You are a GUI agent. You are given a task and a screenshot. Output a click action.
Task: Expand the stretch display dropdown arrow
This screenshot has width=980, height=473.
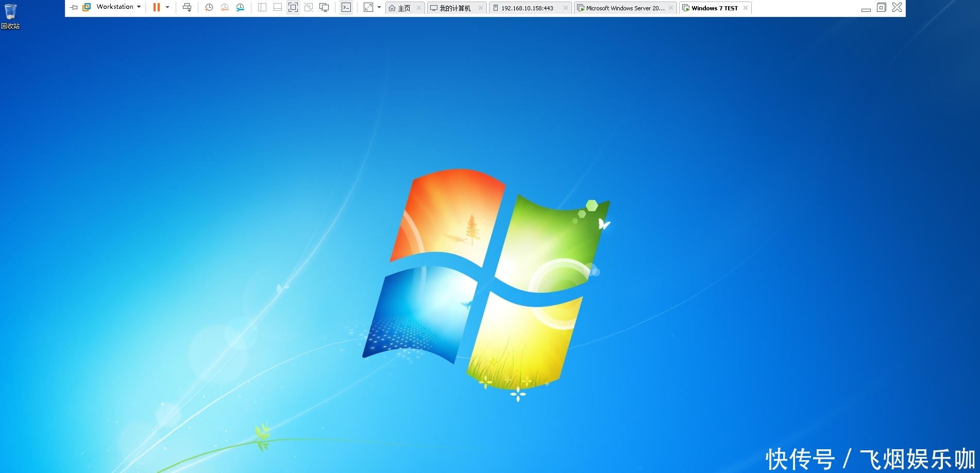point(379,7)
